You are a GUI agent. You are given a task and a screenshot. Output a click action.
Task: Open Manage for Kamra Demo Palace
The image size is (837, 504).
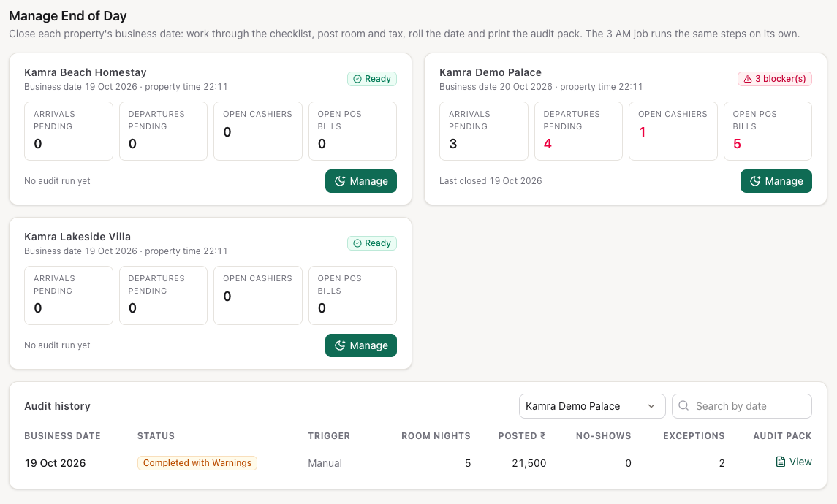click(776, 181)
